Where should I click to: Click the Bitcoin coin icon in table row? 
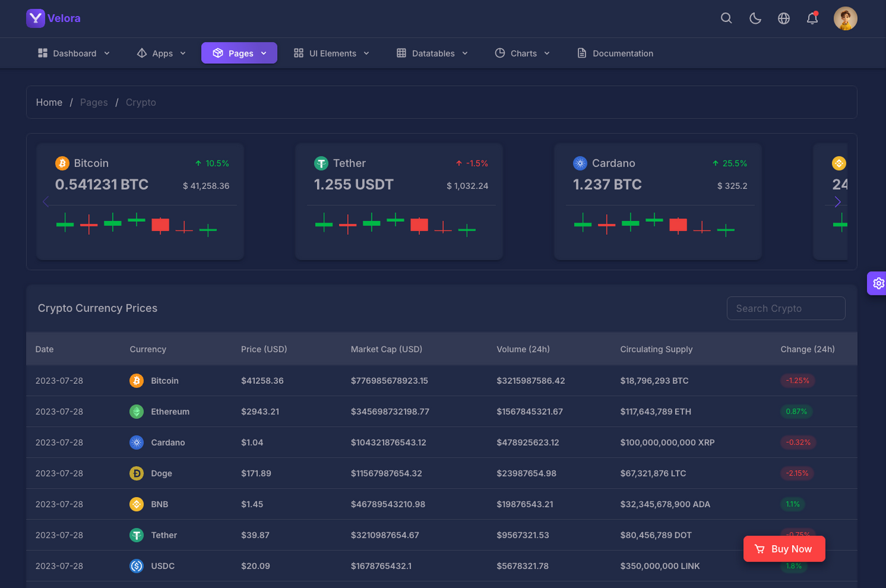[136, 381]
